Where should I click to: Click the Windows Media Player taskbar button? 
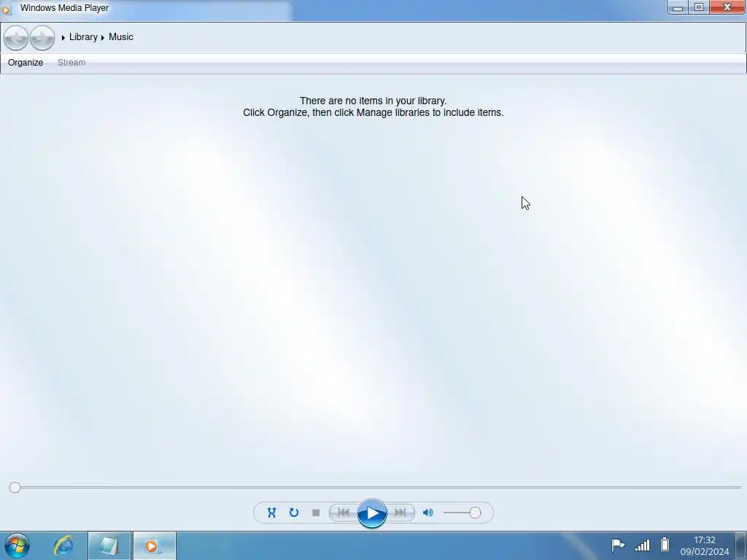pyautogui.click(x=155, y=545)
